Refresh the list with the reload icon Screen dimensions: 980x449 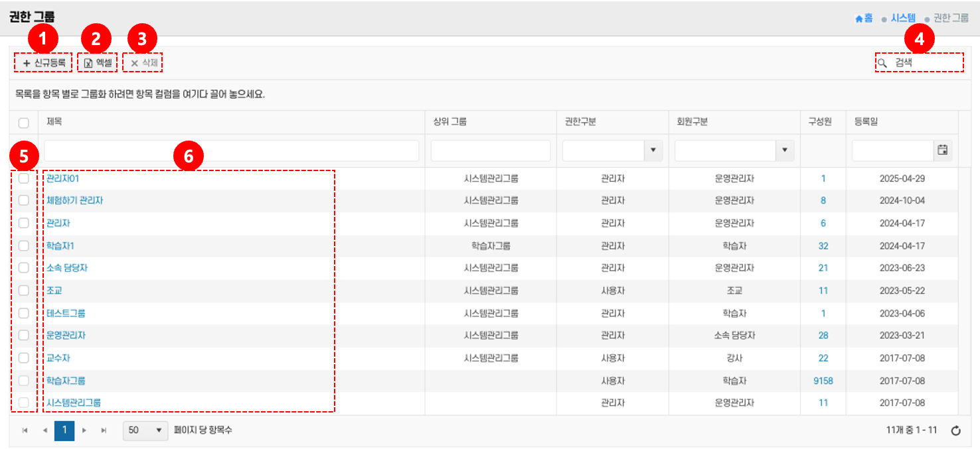pyautogui.click(x=956, y=430)
